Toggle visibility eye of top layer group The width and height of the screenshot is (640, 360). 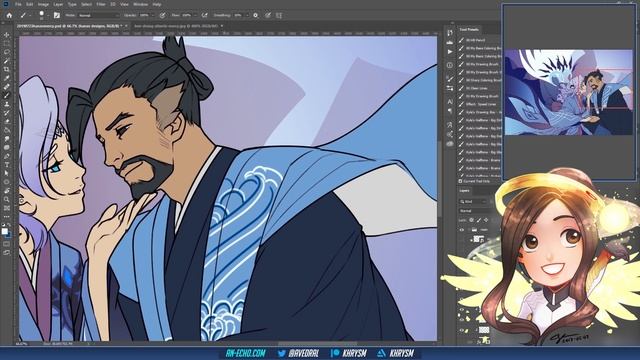click(462, 230)
